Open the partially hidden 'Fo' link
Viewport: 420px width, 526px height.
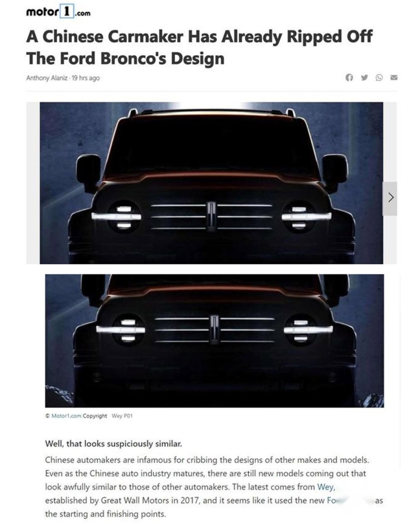click(x=331, y=500)
